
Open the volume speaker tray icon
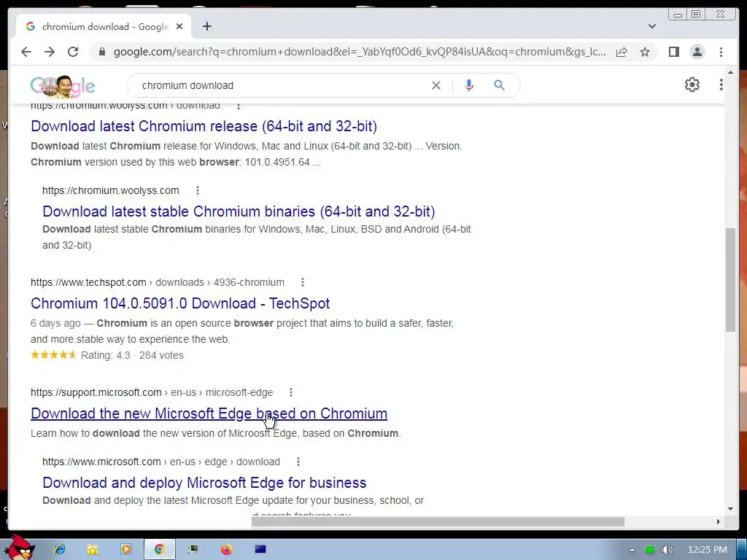click(x=667, y=550)
